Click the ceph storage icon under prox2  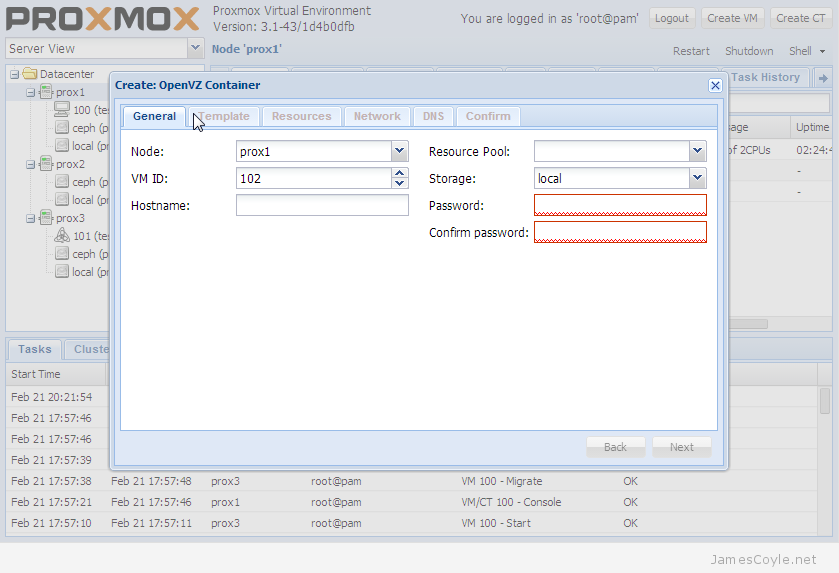point(62,181)
